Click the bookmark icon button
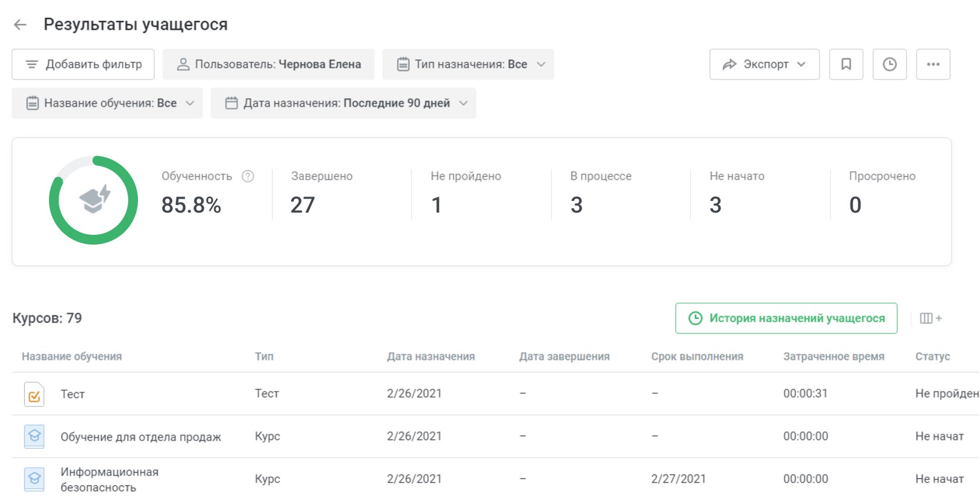This screenshot has width=980, height=499. coord(846,64)
